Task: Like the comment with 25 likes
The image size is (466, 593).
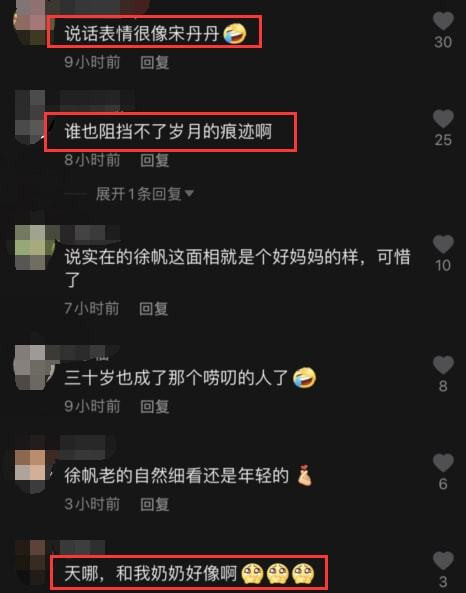Action: pos(443,119)
